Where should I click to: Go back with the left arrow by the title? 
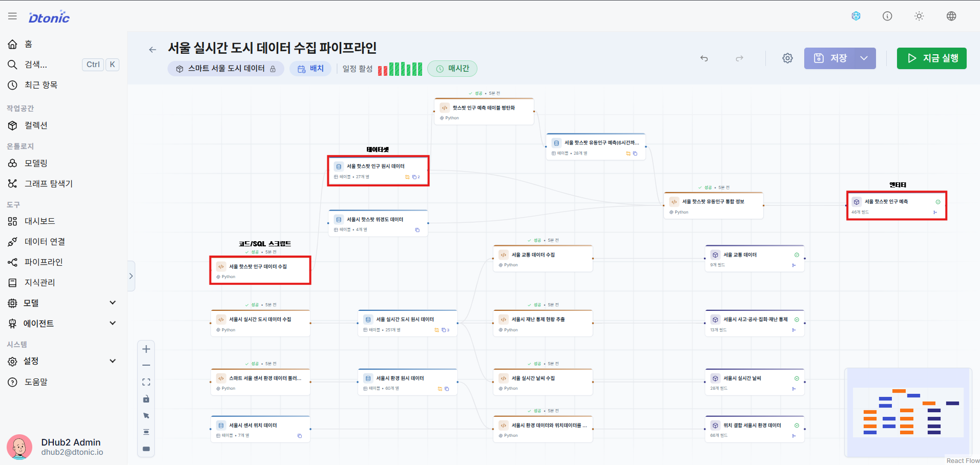click(152, 50)
